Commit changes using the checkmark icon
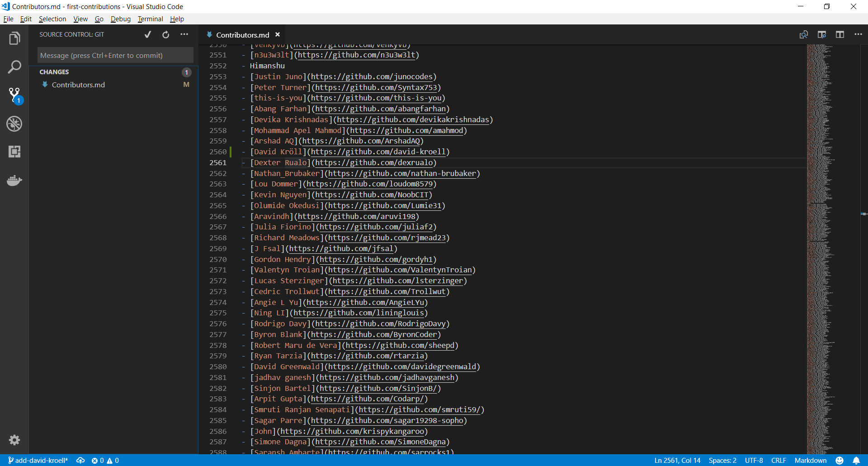868x466 pixels. click(x=147, y=34)
